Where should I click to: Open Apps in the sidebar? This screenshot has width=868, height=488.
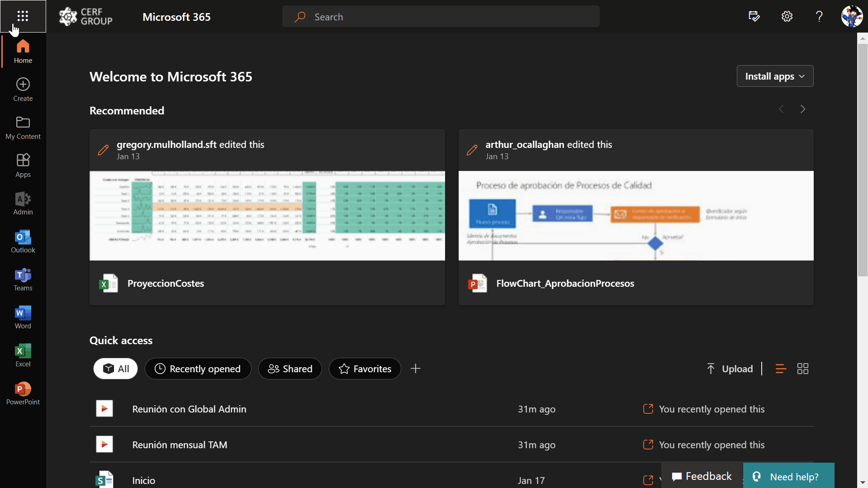[23, 166]
